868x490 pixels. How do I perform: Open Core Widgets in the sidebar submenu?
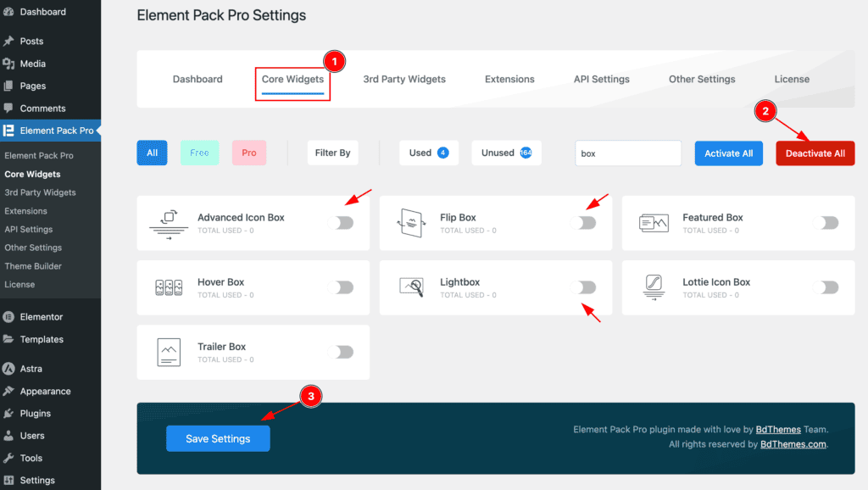pyautogui.click(x=33, y=174)
